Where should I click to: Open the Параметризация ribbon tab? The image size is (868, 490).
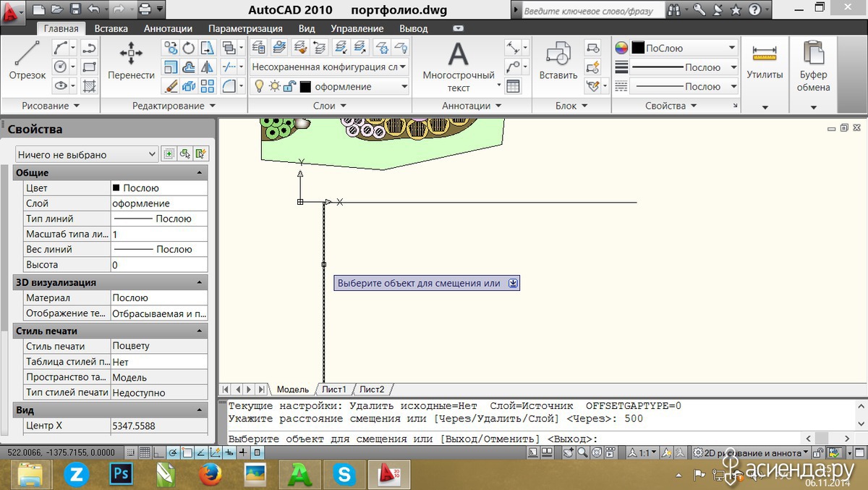(245, 28)
